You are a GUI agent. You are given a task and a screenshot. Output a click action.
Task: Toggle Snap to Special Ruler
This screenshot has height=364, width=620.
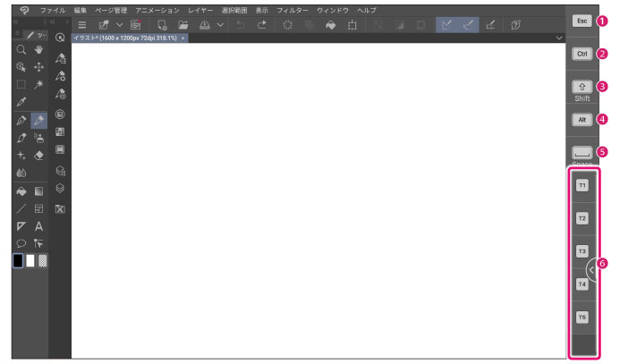(468, 25)
